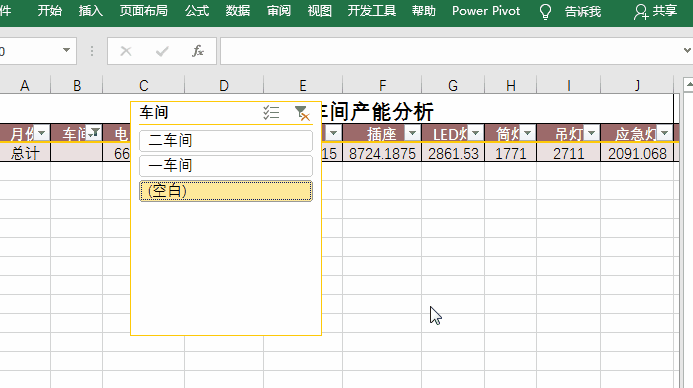Click the cell with value 2861.53
This screenshot has height=388, width=693.
[x=453, y=153]
